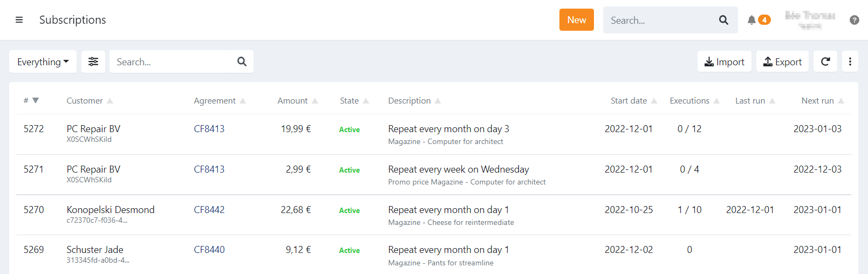
Task: Expand the Everything filter dropdown
Action: click(43, 61)
